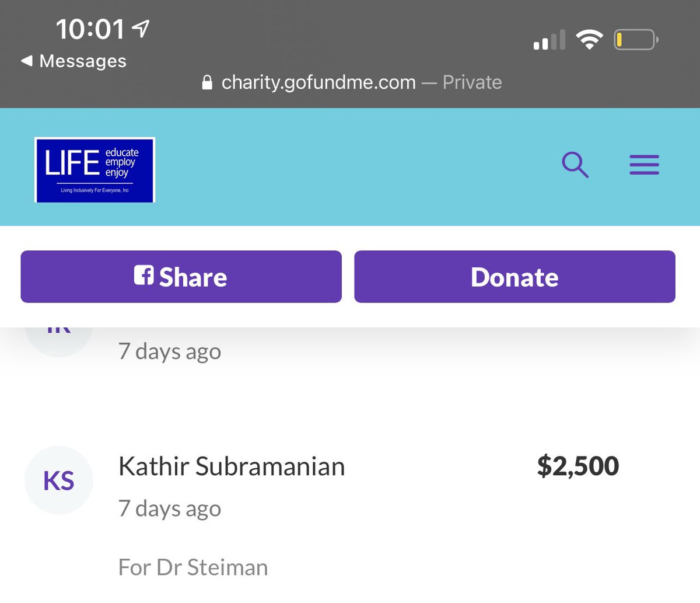Tap the Facebook logo in Share button
The image size is (700, 603).
coord(143,275)
